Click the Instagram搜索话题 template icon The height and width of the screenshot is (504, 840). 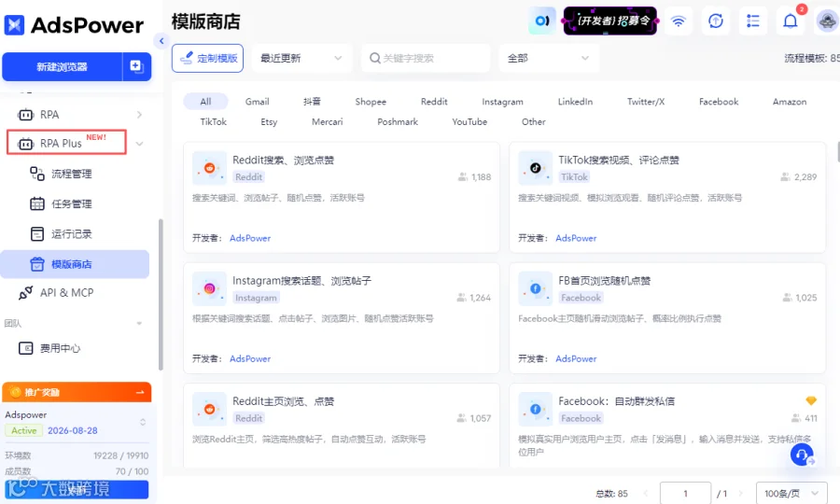tap(209, 288)
